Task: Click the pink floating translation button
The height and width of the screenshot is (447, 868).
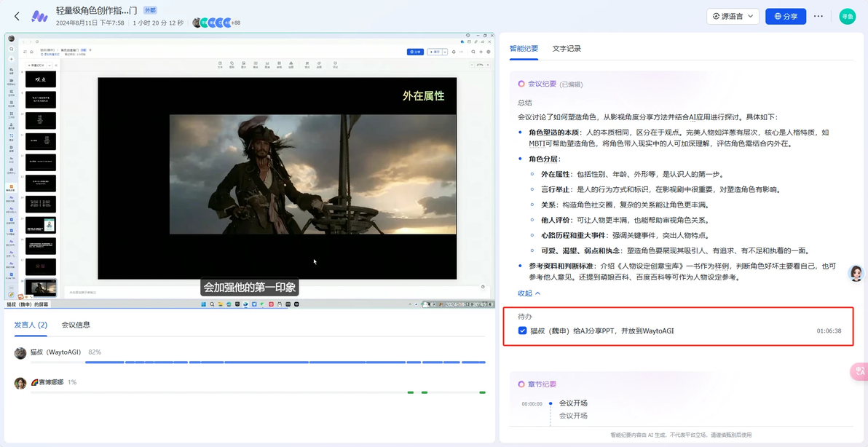Action: coord(859,372)
